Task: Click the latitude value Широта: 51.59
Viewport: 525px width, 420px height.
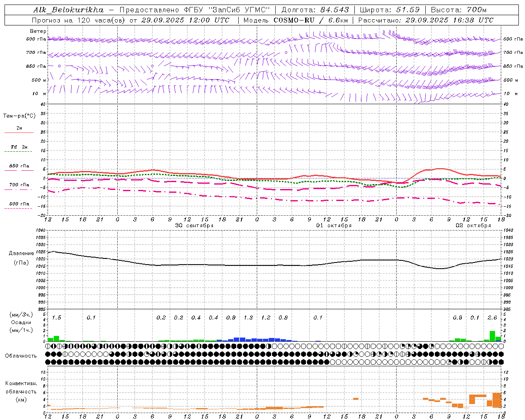Action: click(390, 10)
